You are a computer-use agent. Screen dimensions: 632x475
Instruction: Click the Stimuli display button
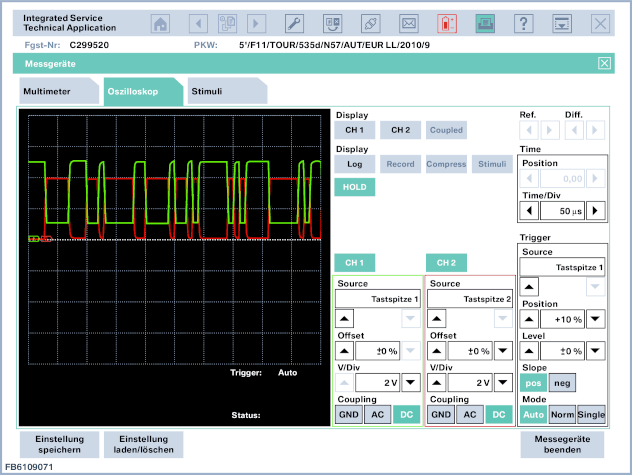click(492, 164)
